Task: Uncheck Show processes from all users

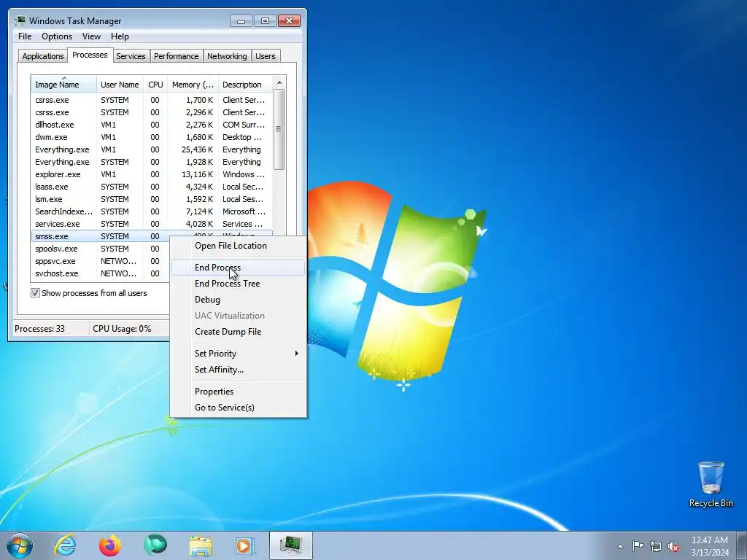Action: (x=35, y=293)
